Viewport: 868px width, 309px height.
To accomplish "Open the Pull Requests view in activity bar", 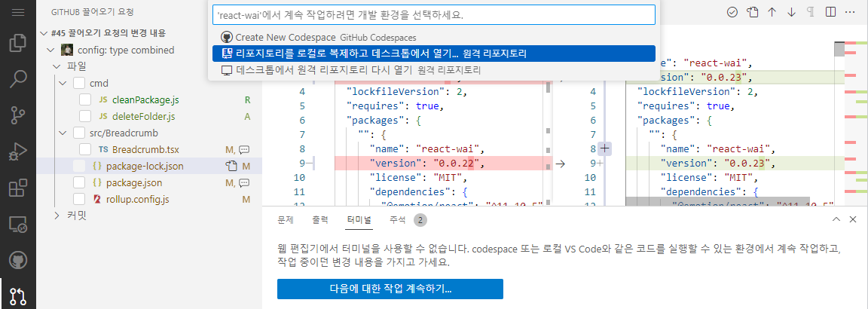I will coord(18,296).
